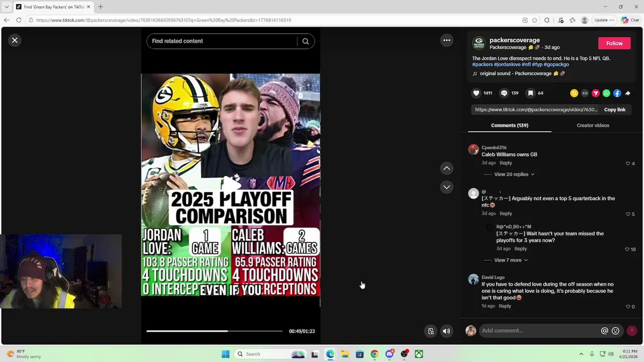Open the browser favorites list
This screenshot has height=362, width=644.
[x=573, y=20]
